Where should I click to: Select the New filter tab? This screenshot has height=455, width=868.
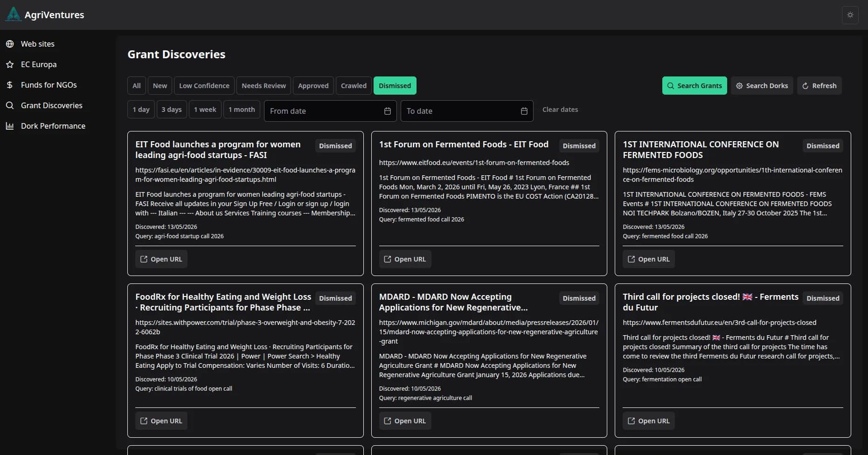pos(160,86)
